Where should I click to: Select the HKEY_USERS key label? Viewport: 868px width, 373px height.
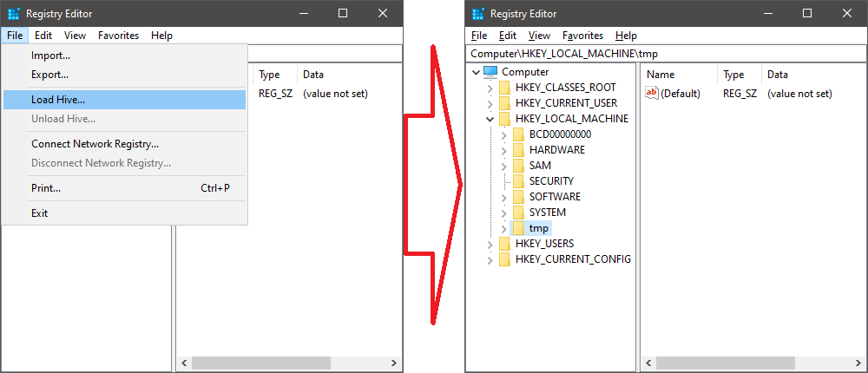click(x=544, y=244)
